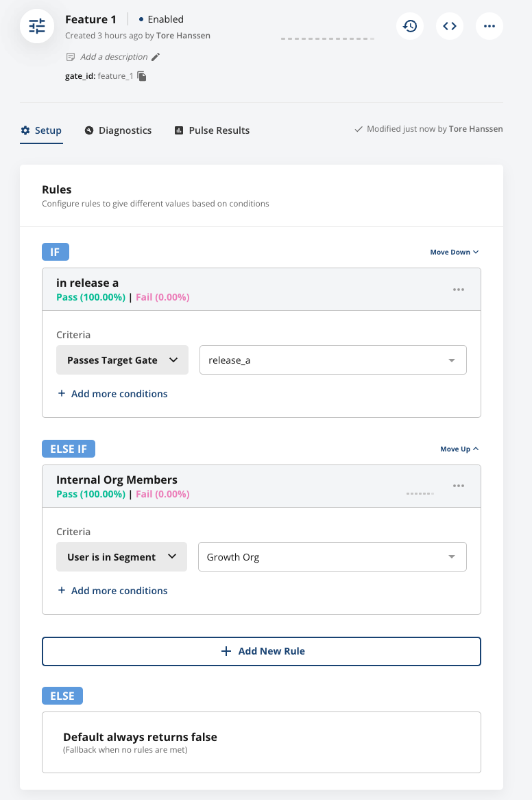The width and height of the screenshot is (532, 800).
Task: Add more conditions to the release rule
Action: 113,393
